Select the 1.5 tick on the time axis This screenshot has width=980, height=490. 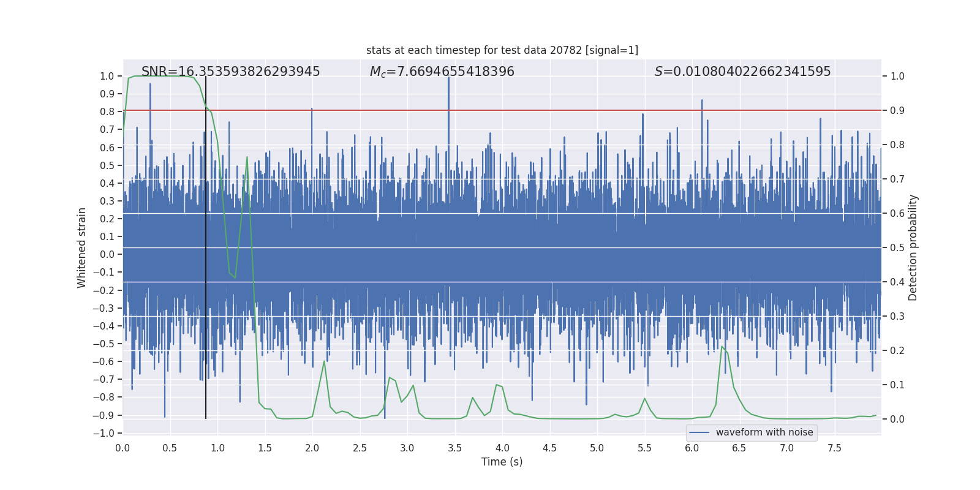point(265,448)
